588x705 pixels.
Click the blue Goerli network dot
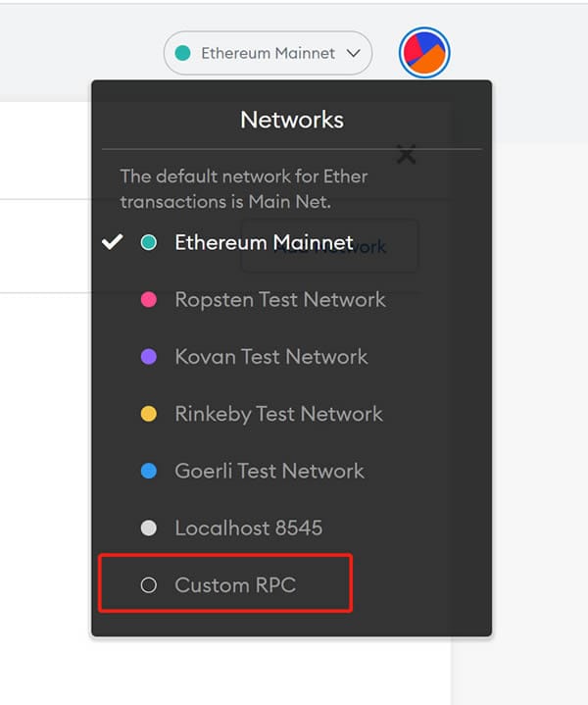[148, 471]
